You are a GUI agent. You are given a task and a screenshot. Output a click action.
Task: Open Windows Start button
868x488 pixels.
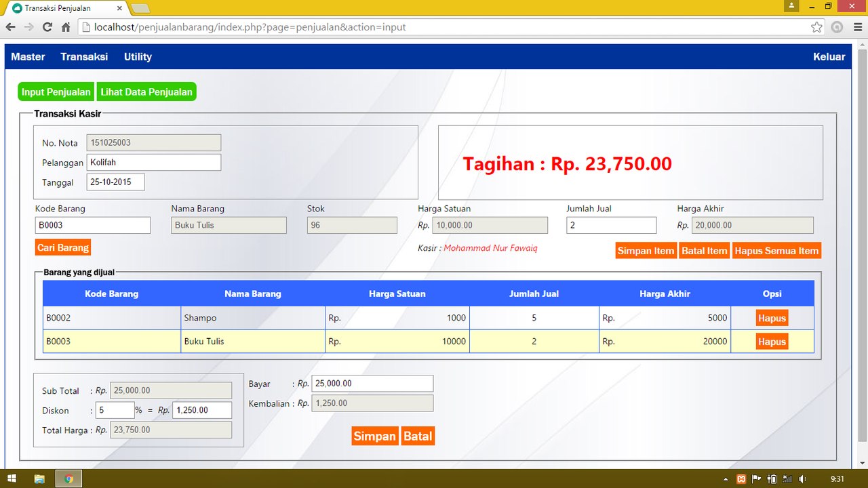point(11,479)
